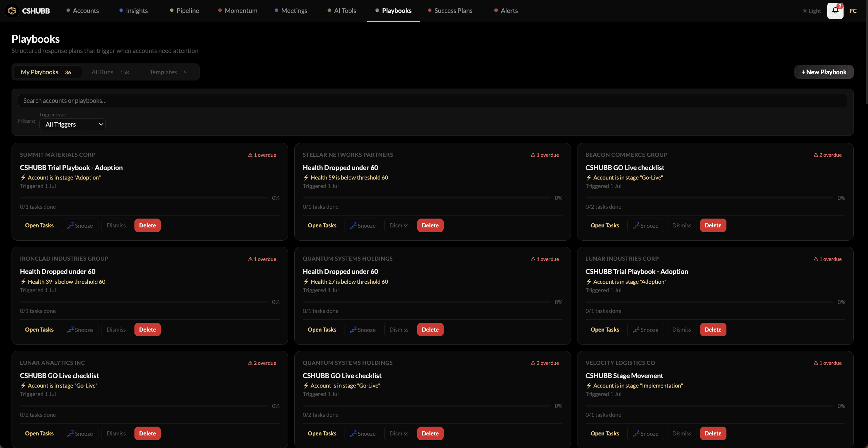Snooze the Lunar Industries Corp playbook
The image size is (868, 448).
[x=646, y=330]
